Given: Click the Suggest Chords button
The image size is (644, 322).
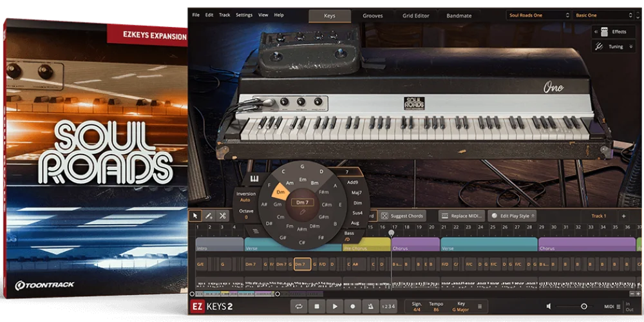Looking at the screenshot, I should tap(402, 216).
